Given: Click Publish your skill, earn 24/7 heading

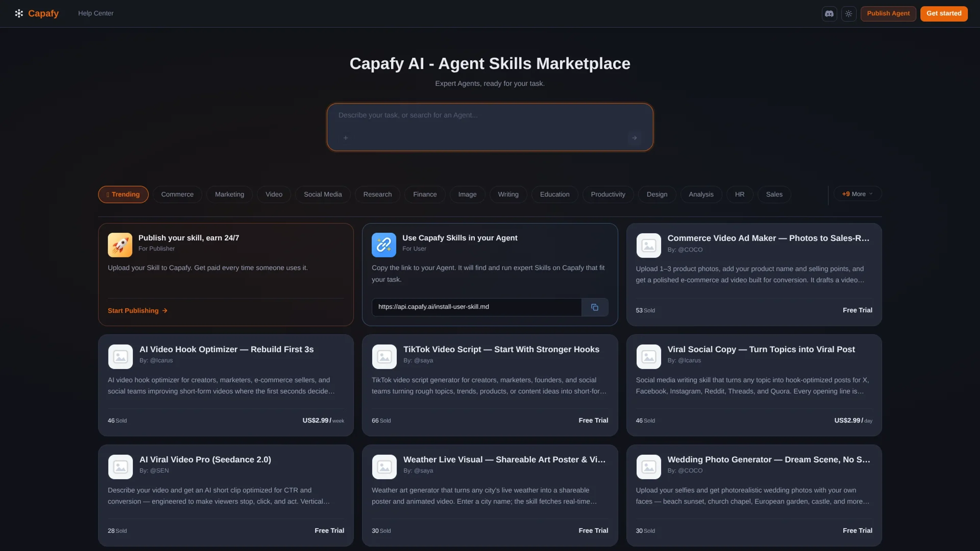Looking at the screenshot, I should 189,238.
